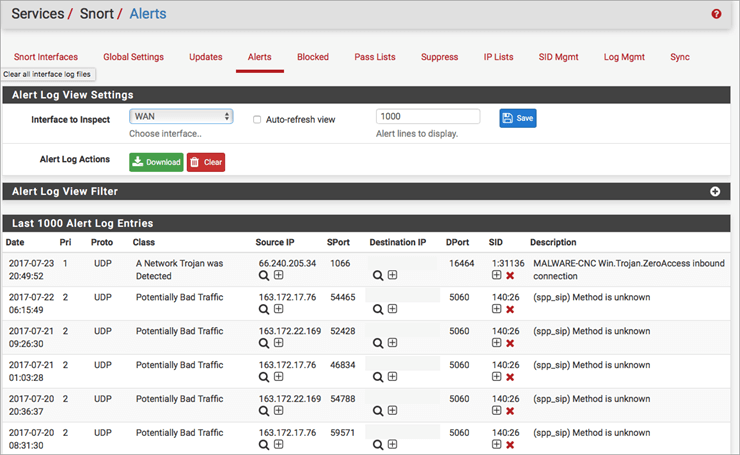Go to the Updates tab

pyautogui.click(x=206, y=57)
